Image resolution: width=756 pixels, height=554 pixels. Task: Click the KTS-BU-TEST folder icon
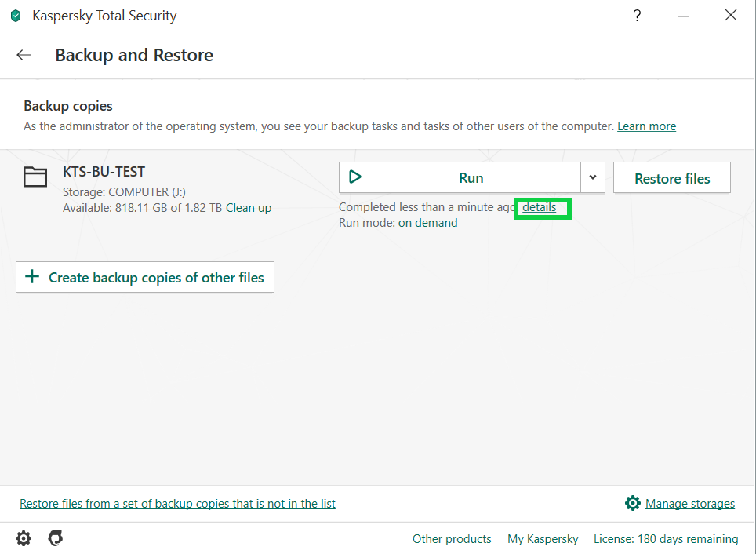(x=35, y=177)
